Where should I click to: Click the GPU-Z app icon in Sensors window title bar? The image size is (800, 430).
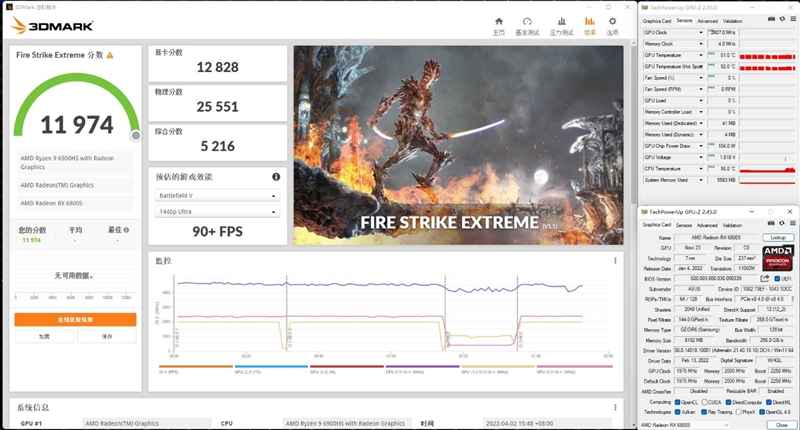point(644,8)
